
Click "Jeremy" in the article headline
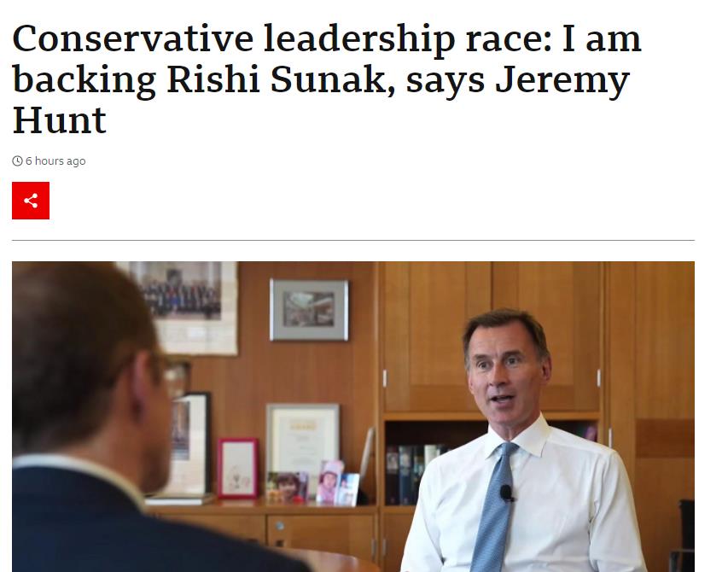pyautogui.click(x=562, y=82)
